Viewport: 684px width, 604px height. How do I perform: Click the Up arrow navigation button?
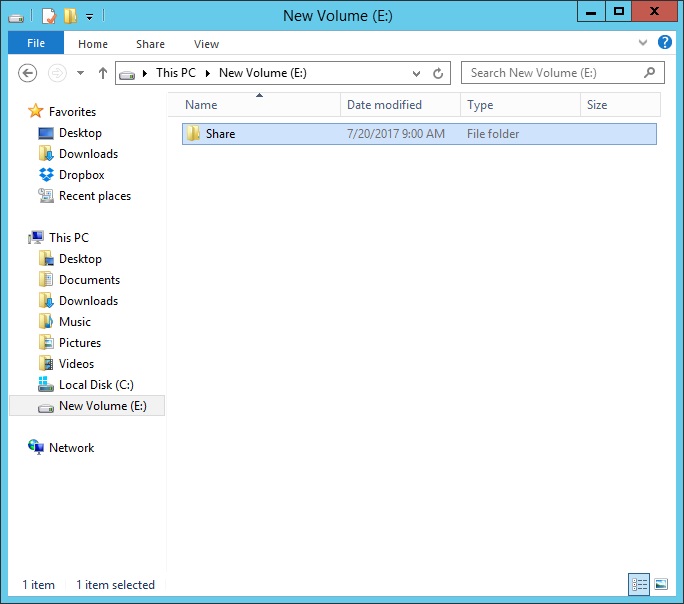click(x=102, y=73)
